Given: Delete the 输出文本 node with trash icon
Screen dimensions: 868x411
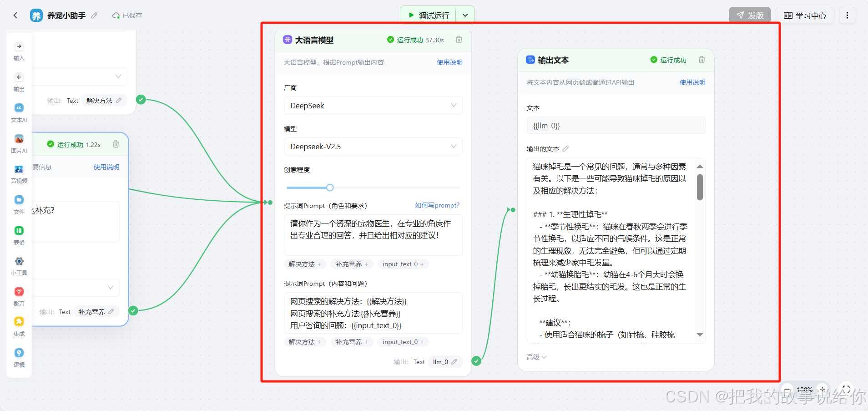Looking at the screenshot, I should [x=701, y=60].
